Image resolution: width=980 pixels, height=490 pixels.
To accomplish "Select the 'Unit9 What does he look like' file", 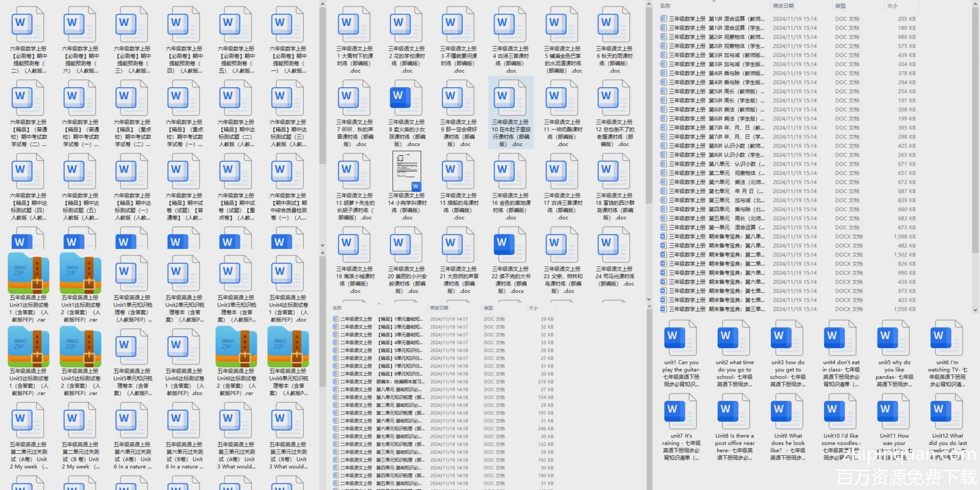I will 787,413.
